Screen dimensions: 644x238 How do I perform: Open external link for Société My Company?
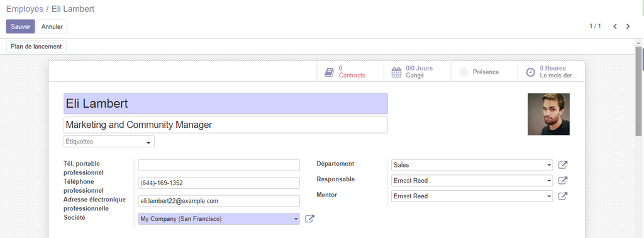coord(309,218)
